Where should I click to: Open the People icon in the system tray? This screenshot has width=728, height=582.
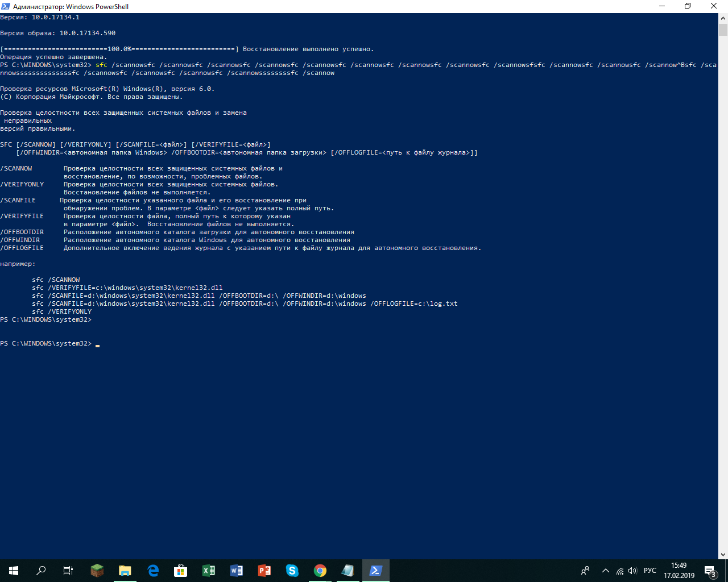tap(585, 571)
